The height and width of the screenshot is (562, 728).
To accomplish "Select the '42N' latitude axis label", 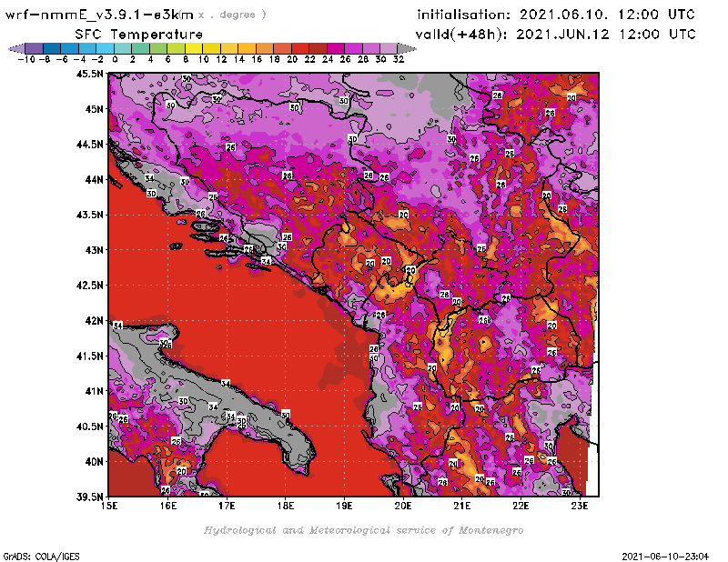I will 94,321.
